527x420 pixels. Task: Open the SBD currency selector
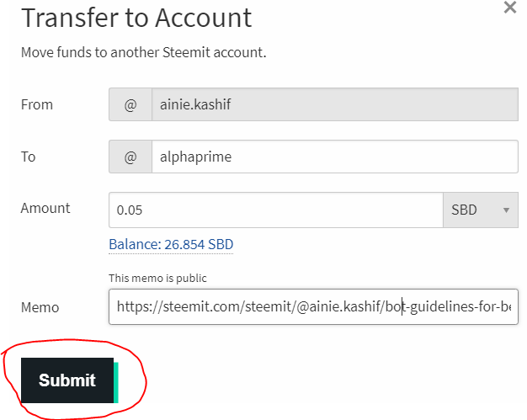[480, 210]
